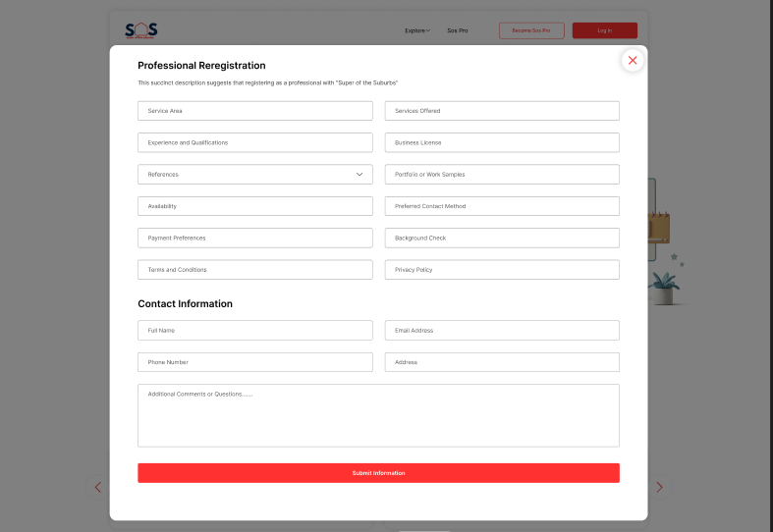The image size is (773, 532).
Task: Click the Log In button
Action: (605, 30)
